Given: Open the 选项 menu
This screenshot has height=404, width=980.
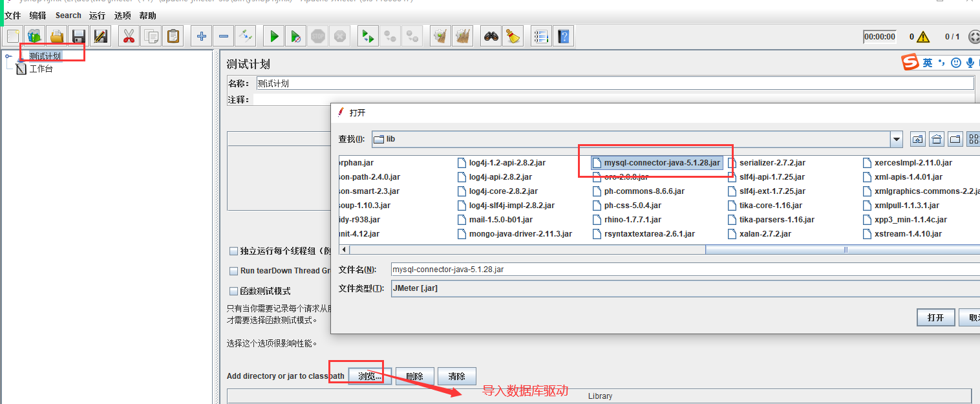Looking at the screenshot, I should (x=122, y=15).
